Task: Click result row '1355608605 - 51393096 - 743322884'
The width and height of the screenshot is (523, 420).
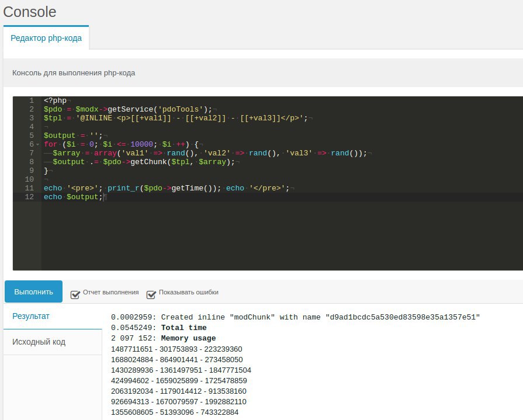Action: pyautogui.click(x=175, y=412)
